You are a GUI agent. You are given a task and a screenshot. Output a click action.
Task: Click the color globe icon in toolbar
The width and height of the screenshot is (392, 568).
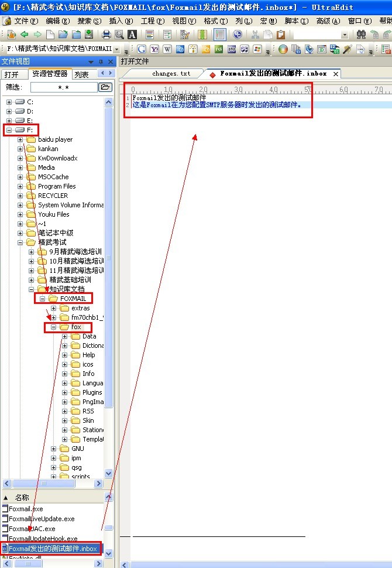(x=283, y=49)
